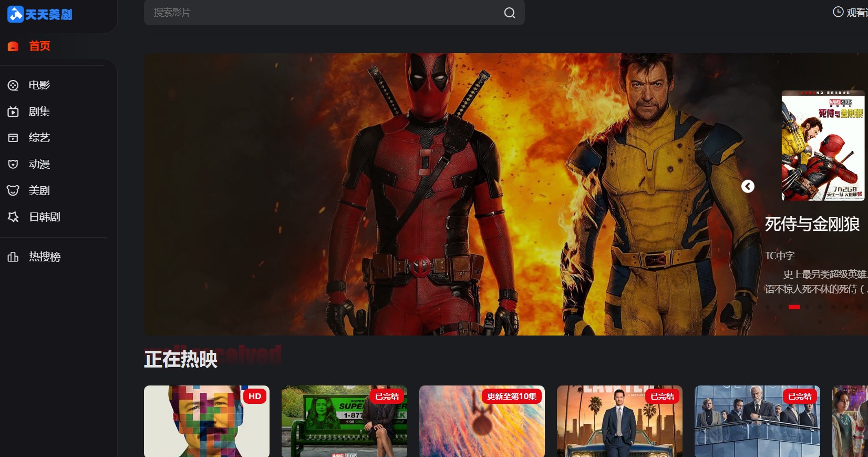Click the TV play icon beside 剧集
This screenshot has height=457, width=868.
pos(13,111)
